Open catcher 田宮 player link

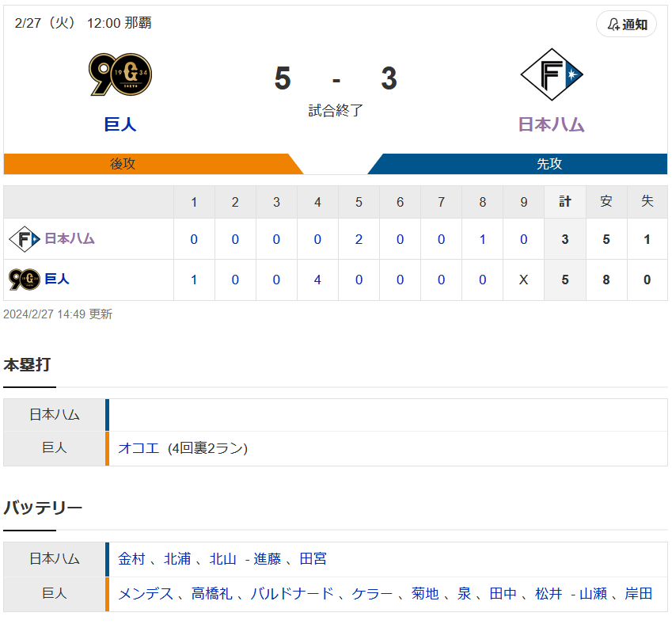click(313, 559)
